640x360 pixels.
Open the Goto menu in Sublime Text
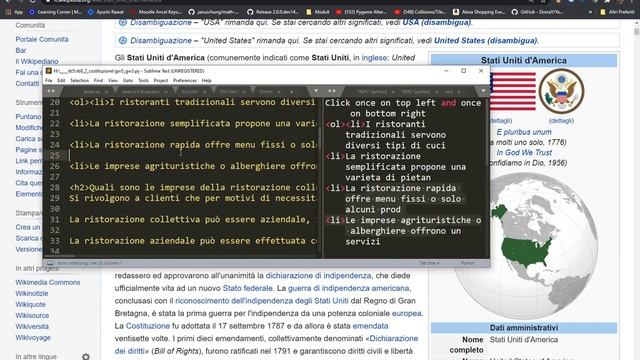(128, 80)
